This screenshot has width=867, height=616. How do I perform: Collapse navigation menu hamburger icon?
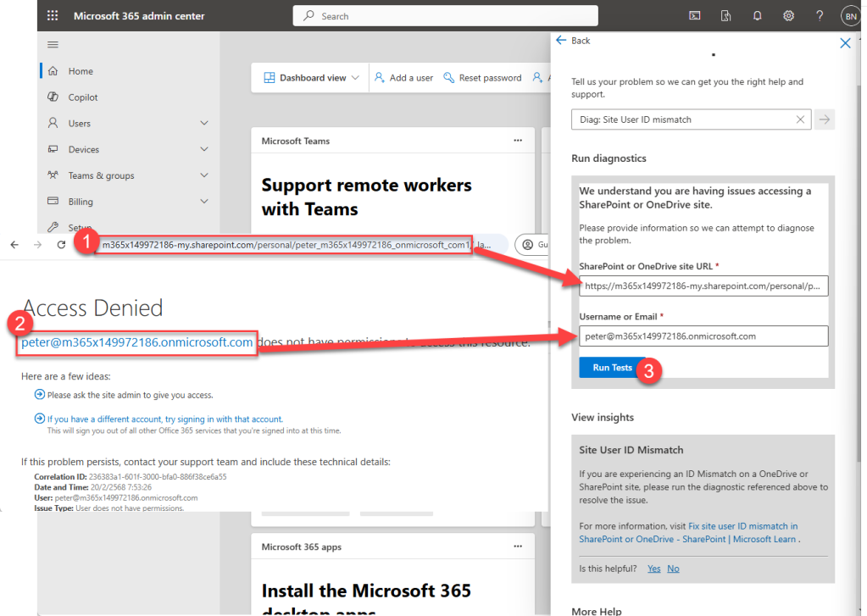point(53,45)
